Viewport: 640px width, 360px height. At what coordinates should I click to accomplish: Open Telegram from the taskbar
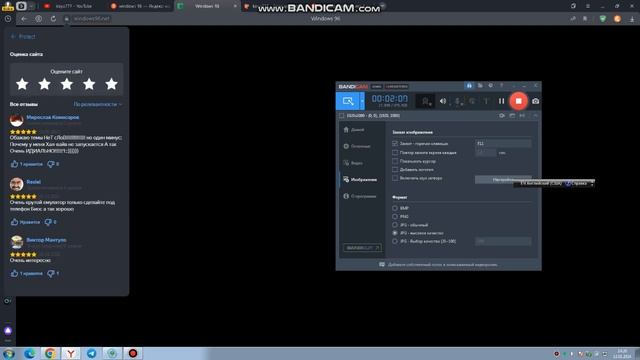coord(91,353)
